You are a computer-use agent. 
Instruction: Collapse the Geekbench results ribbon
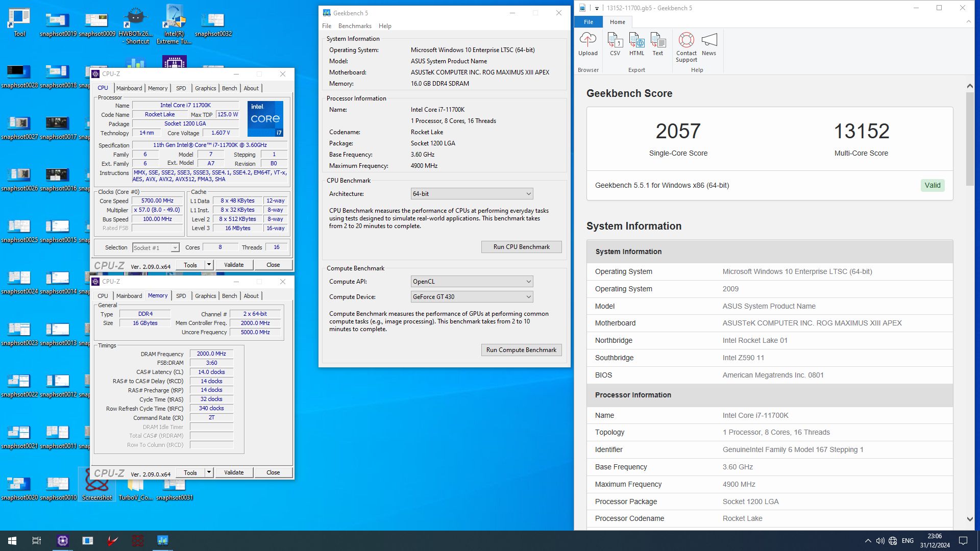click(969, 21)
